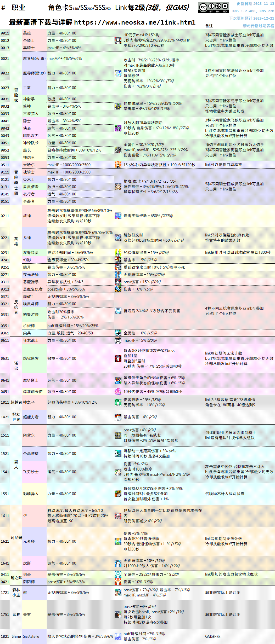
Task: Click the 影魂异人 link skill icon
Action: [118, 494]
